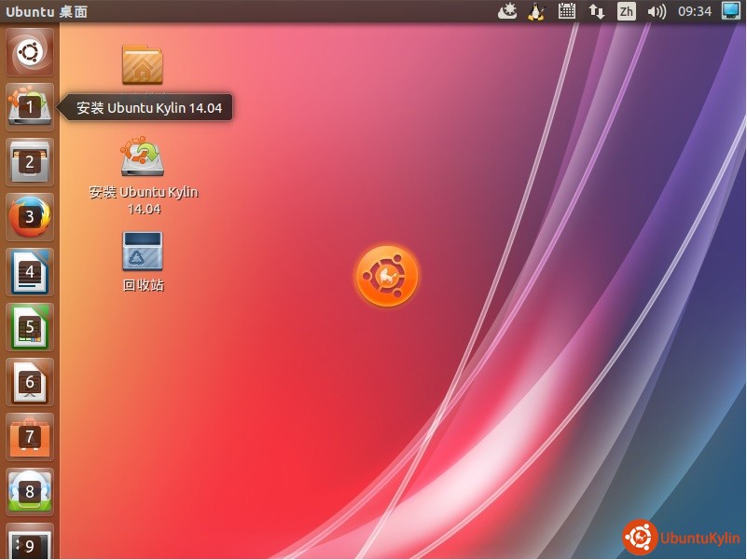Open LibreOffice Writer from the launcher
Image resolution: width=747 pixels, height=560 pixels.
tap(29, 271)
